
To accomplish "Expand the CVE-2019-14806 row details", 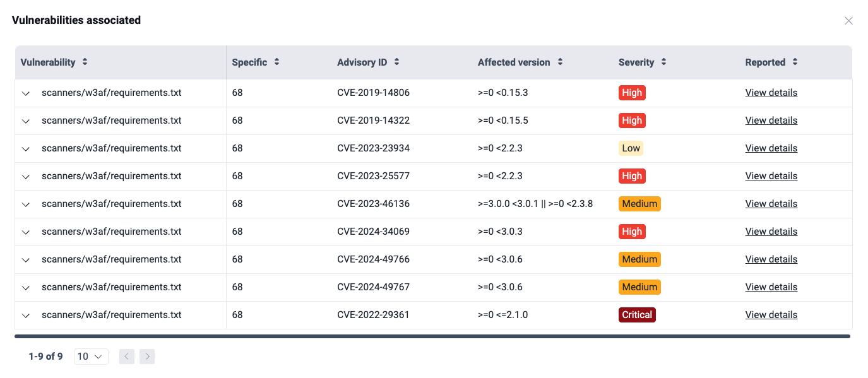I will 25,93.
